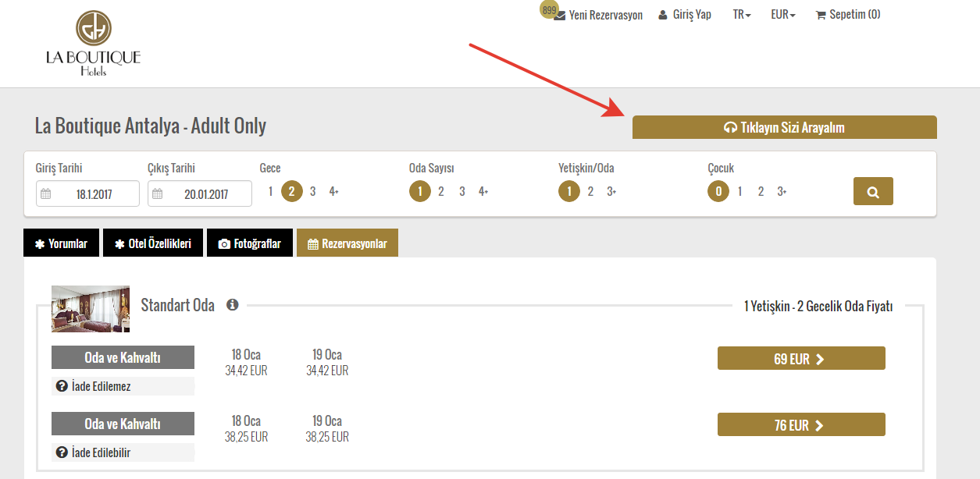
Task: Click Giriş Yap user login
Action: pyautogui.click(x=685, y=14)
